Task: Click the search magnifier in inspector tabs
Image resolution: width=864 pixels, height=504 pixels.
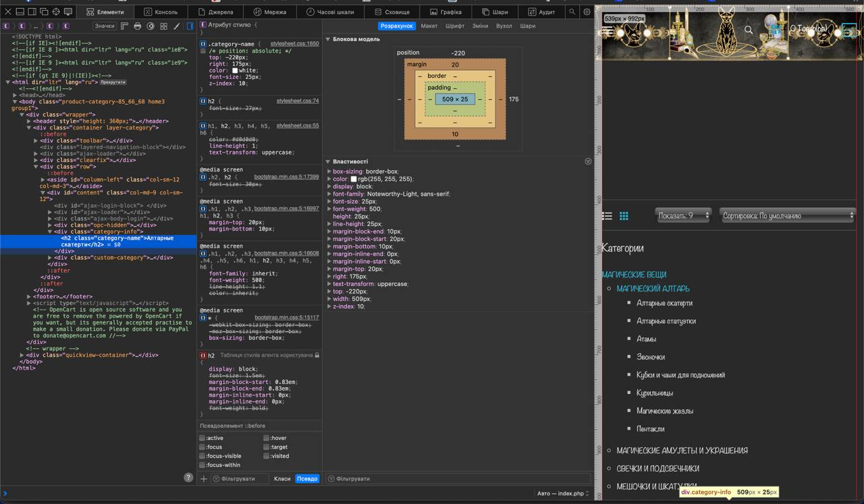Action: [x=572, y=11]
